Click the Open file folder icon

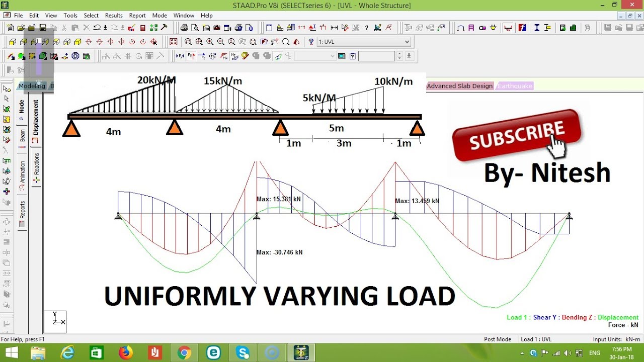(21, 28)
